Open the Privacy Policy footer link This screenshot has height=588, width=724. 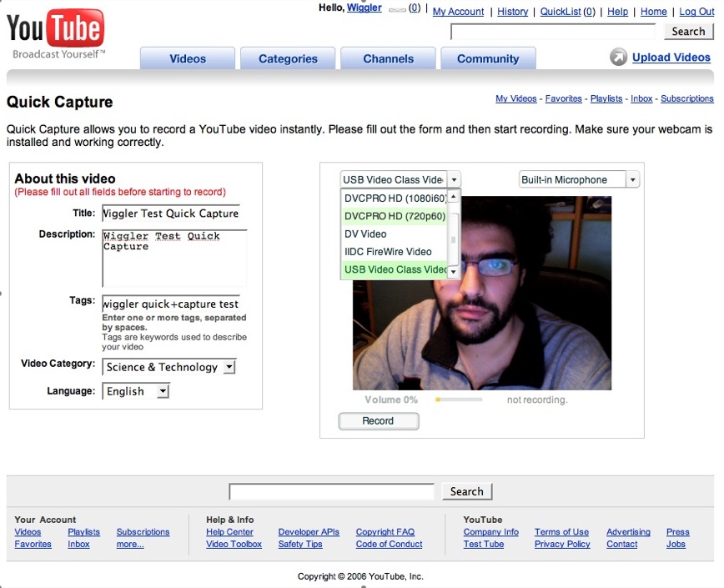562,544
